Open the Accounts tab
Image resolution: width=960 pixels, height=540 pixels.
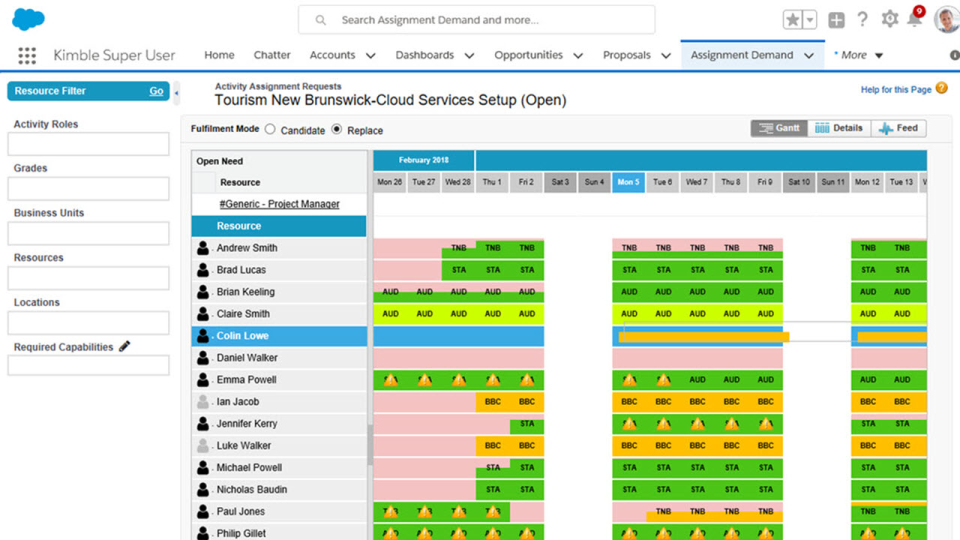(x=332, y=55)
